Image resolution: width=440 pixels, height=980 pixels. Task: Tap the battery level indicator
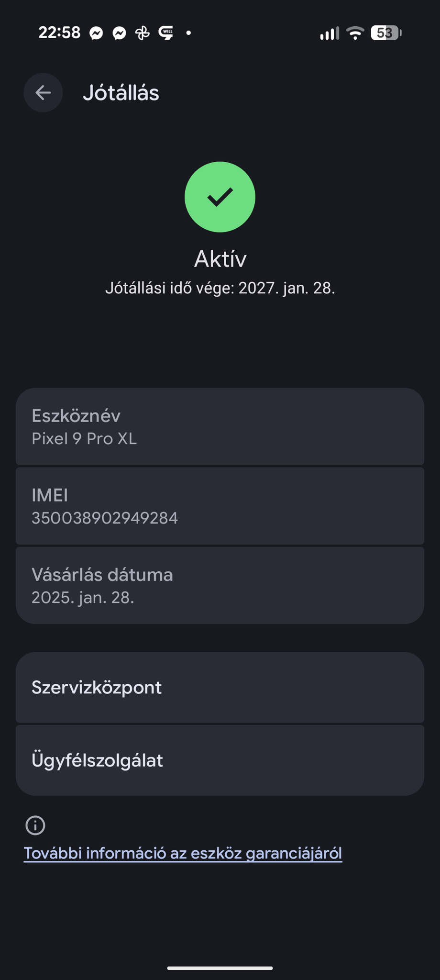coord(385,33)
